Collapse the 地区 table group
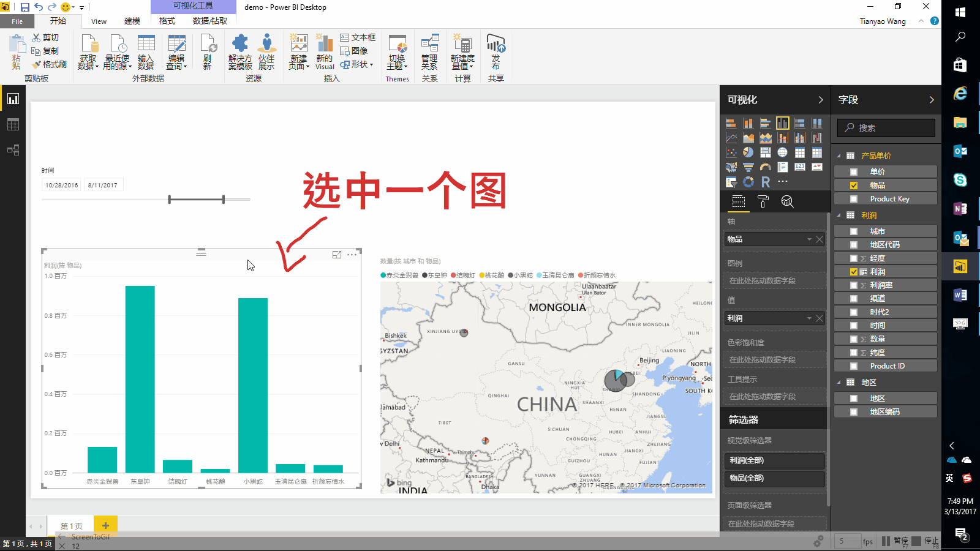Viewport: 980px width, 551px height. 839,383
